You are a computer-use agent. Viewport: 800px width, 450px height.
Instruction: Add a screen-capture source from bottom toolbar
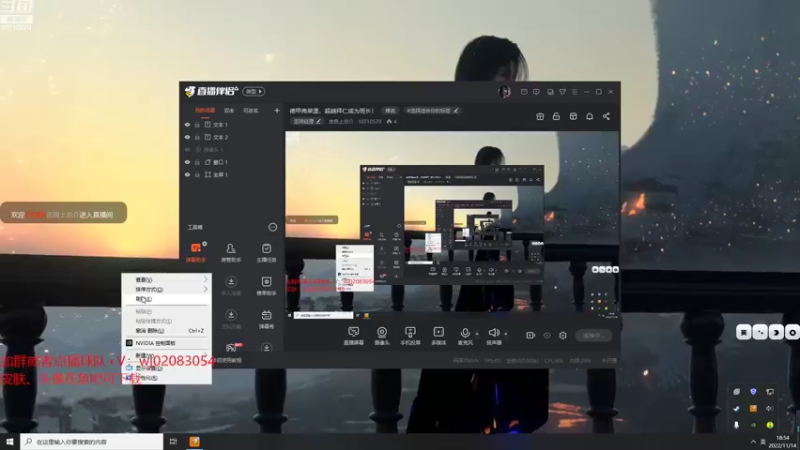353,336
